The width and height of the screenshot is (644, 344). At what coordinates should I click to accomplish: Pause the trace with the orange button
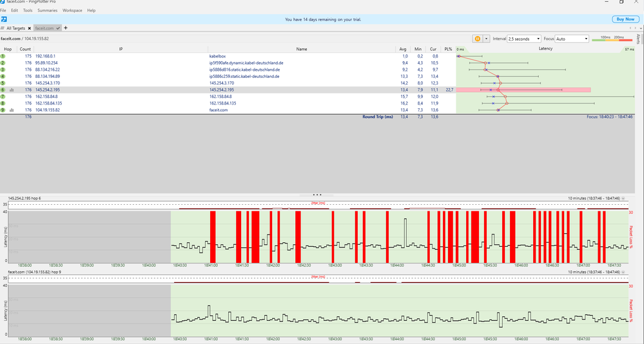[x=478, y=39]
